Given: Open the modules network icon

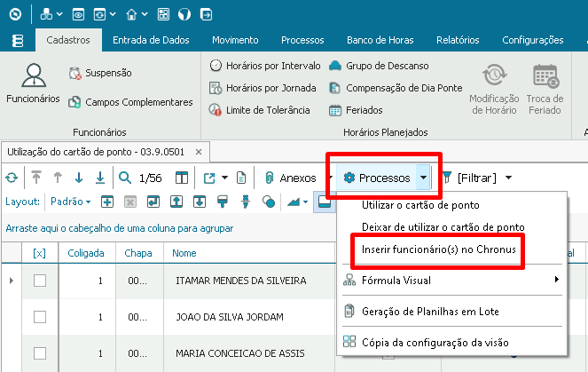Looking at the screenshot, I should (x=46, y=14).
